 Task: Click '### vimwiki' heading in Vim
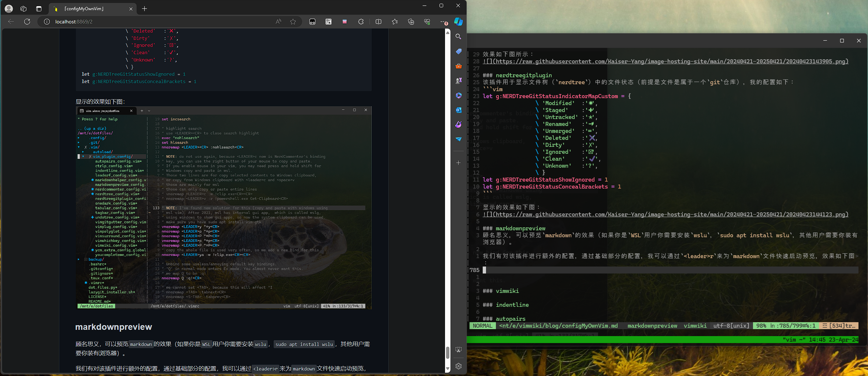(501, 291)
